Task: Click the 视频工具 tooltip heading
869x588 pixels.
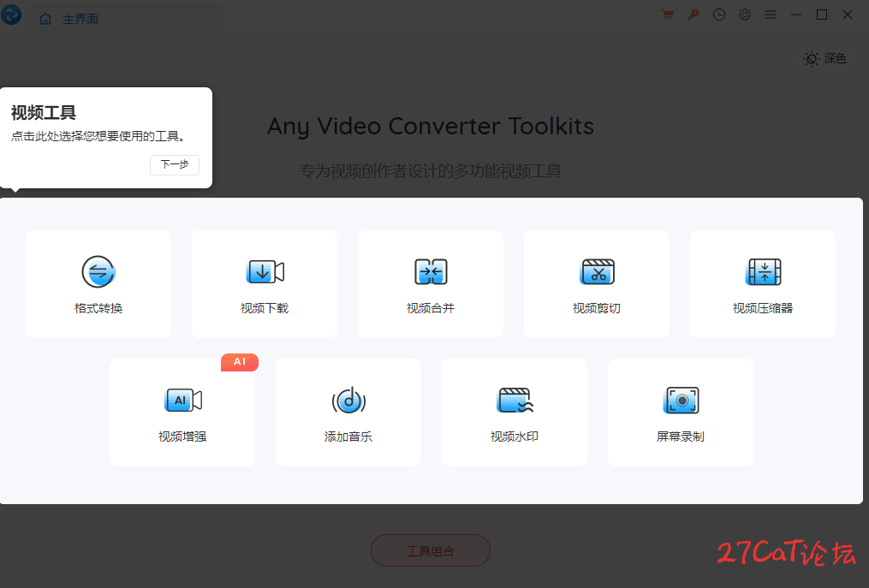Action: 43,113
